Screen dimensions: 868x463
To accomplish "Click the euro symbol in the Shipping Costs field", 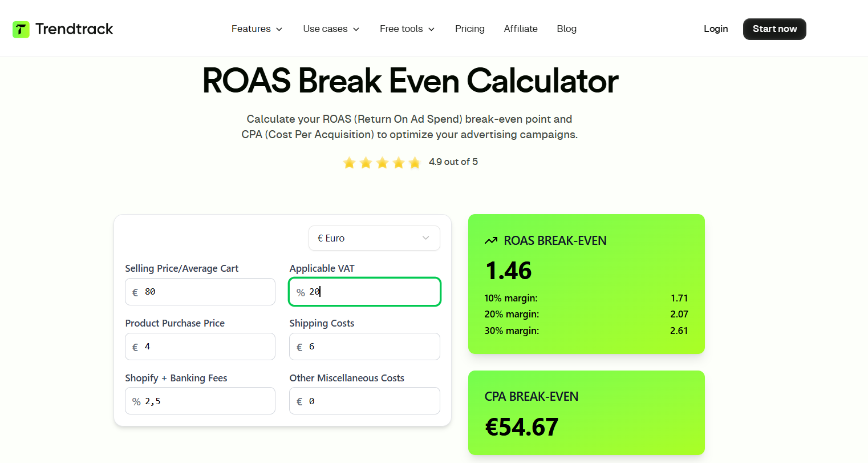I will (x=299, y=347).
